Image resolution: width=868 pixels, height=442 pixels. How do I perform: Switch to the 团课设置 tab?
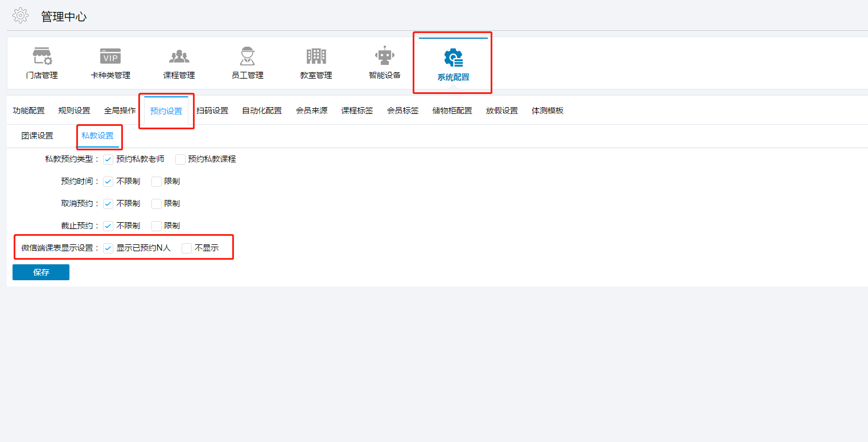37,136
